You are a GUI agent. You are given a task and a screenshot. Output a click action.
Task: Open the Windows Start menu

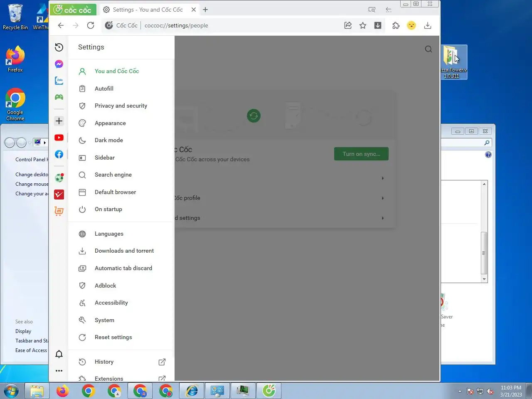click(x=11, y=391)
